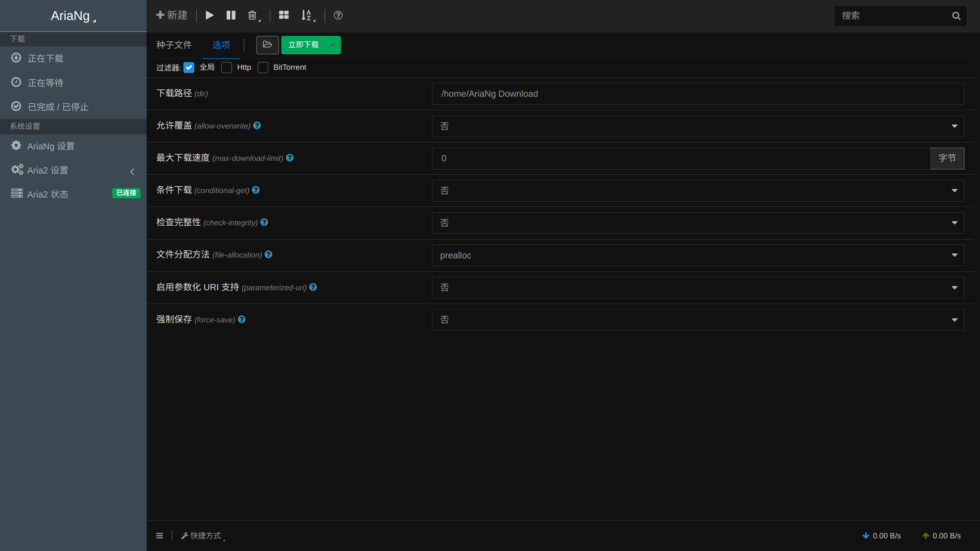Open 正在下载 downloading list
Image resolution: width=980 pixels, height=551 pixels.
click(x=73, y=58)
